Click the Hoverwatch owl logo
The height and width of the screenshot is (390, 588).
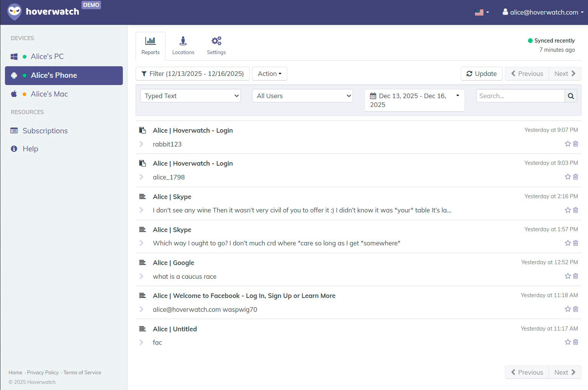click(x=14, y=12)
